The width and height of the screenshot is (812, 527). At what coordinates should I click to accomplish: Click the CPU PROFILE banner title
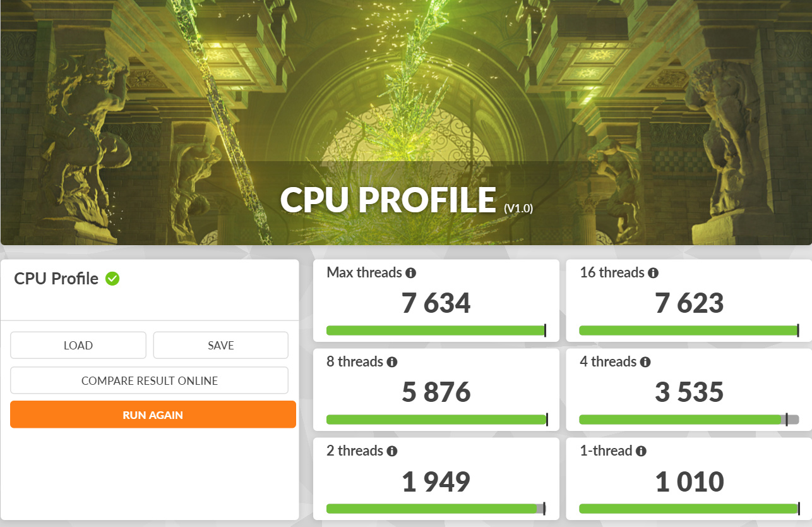(x=388, y=200)
